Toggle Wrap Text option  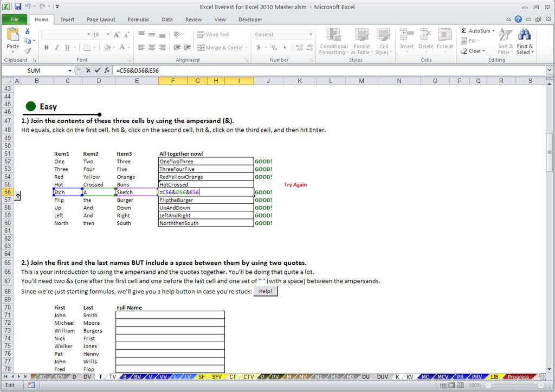coord(213,34)
